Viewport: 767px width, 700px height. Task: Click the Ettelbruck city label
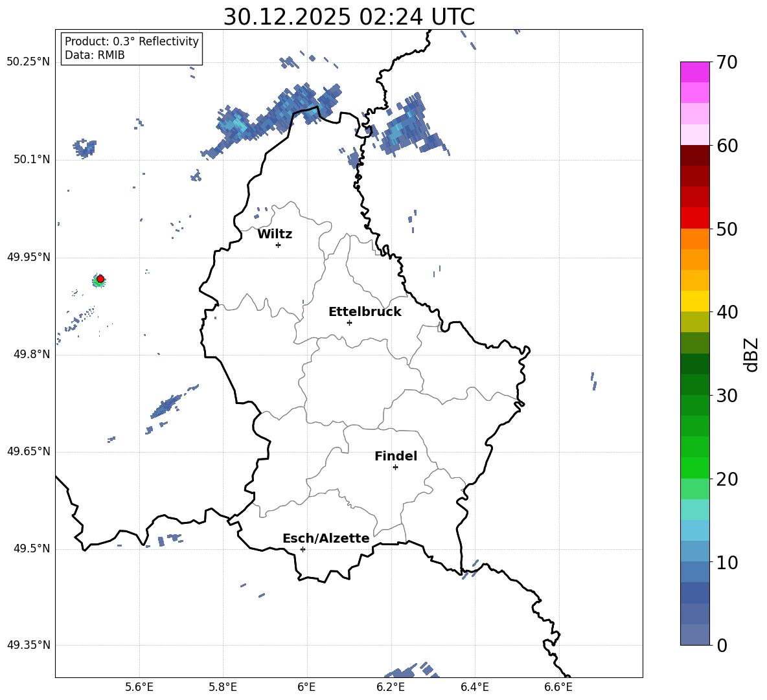365,312
